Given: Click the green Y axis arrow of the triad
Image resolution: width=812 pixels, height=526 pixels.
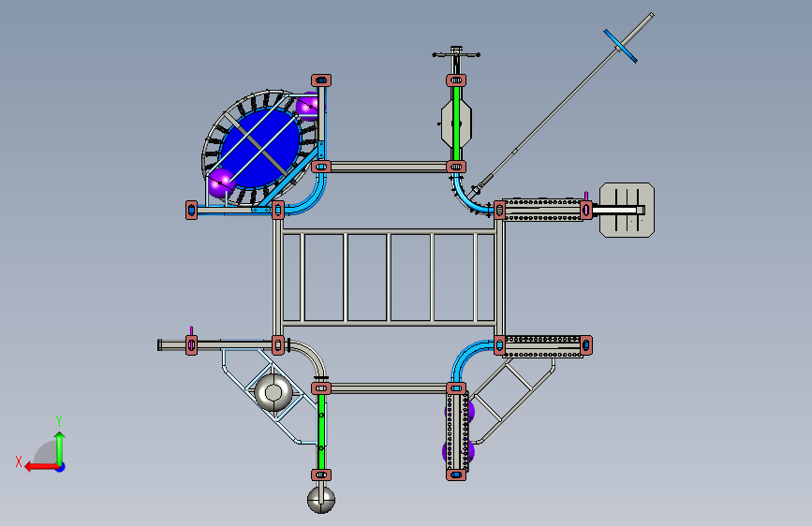Looking at the screenshot, I should 60,447.
